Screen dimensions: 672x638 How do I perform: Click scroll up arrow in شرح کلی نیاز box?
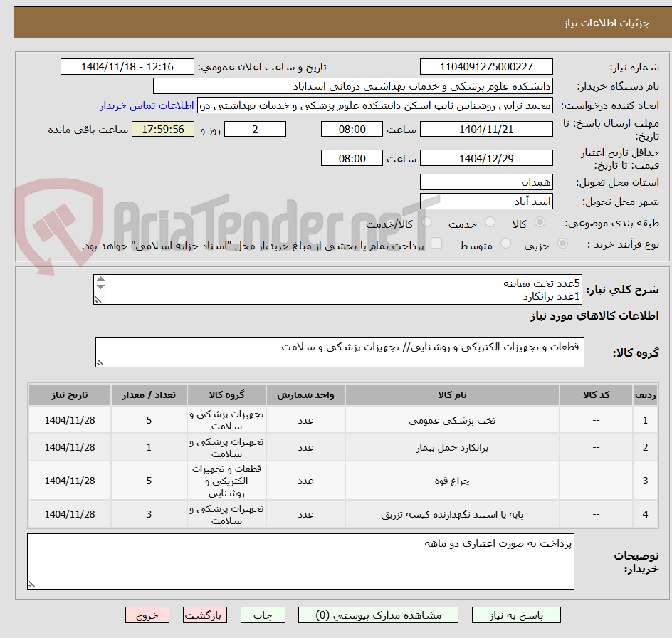(x=100, y=279)
